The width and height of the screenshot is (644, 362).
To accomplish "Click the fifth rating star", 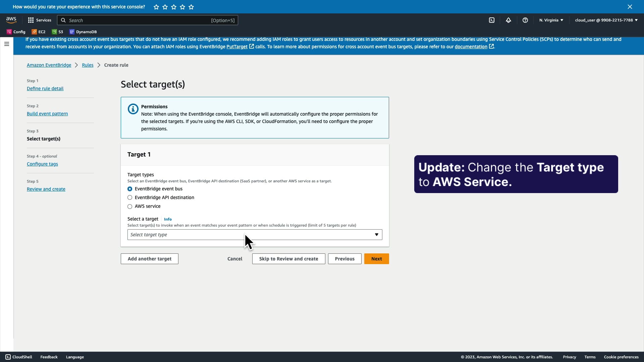I will click(191, 7).
